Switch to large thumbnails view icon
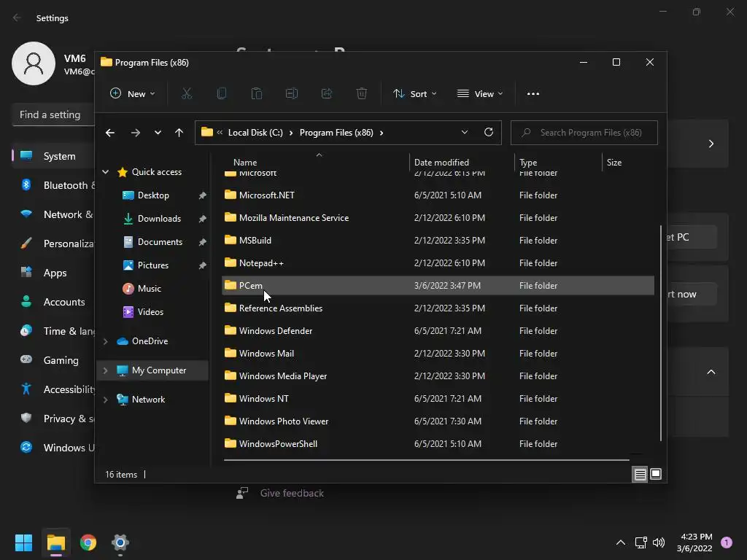The width and height of the screenshot is (747, 560). coord(656,474)
